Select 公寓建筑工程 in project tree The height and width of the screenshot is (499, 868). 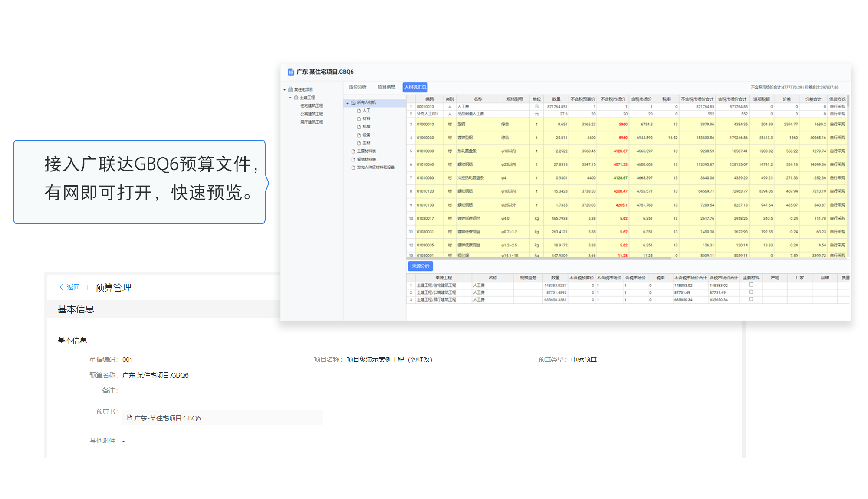[312, 114]
